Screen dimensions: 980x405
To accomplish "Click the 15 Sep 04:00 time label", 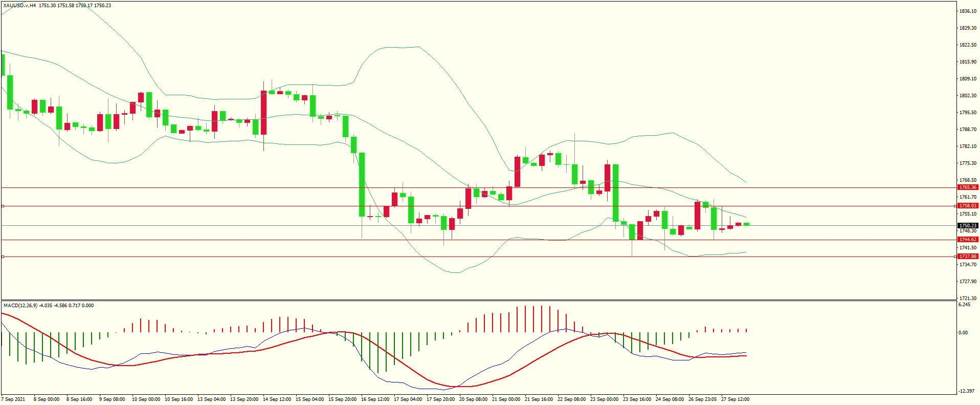I will (x=309, y=399).
